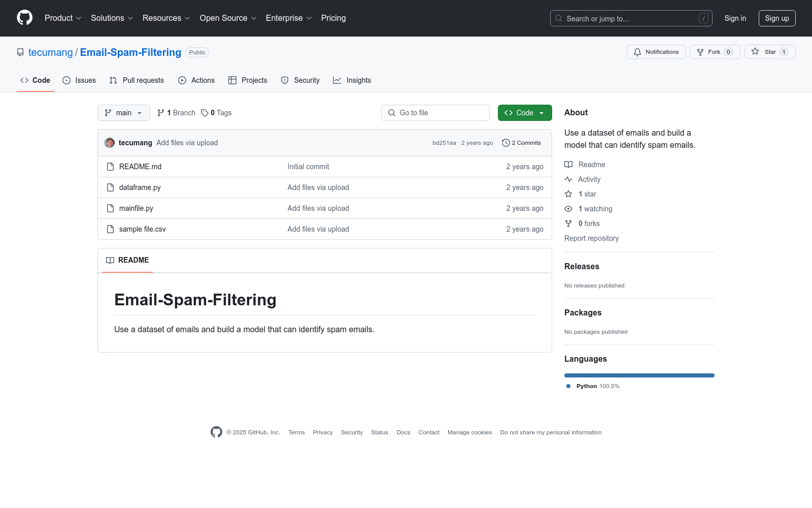Click the Notifications bell button
This screenshot has height=508, width=812.
[656, 52]
